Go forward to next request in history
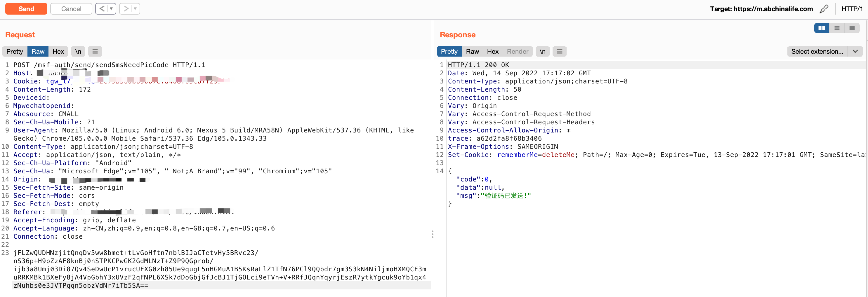The height and width of the screenshot is (297, 868). [x=126, y=9]
